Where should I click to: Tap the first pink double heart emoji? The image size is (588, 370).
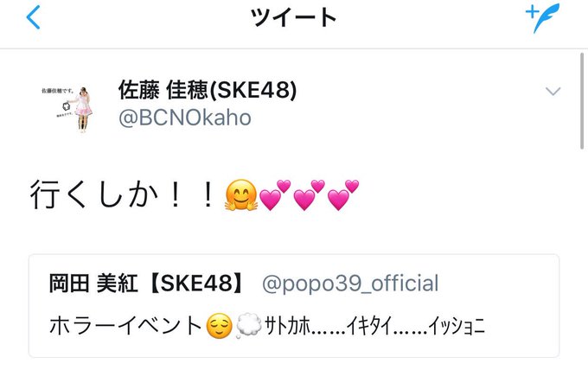pyautogui.click(x=275, y=195)
